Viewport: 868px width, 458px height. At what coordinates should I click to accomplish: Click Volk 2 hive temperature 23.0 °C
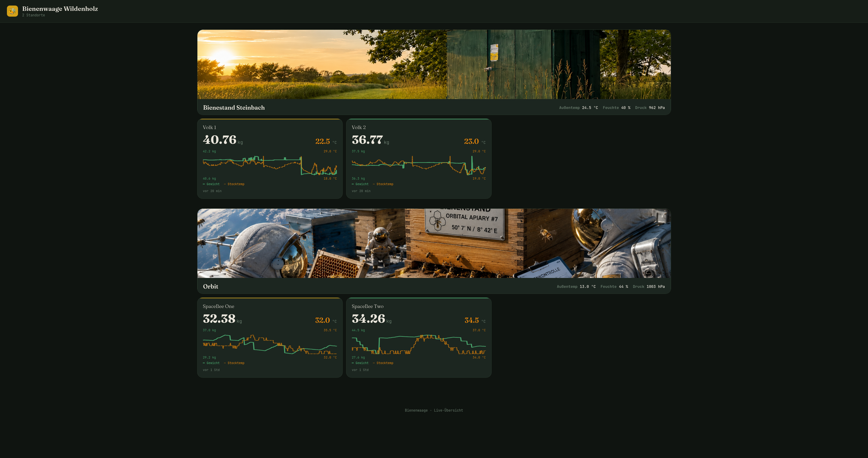(475, 142)
